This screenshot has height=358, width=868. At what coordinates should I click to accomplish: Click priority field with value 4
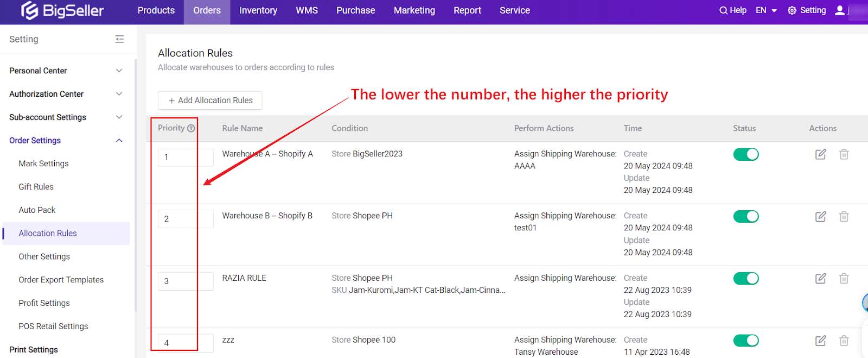point(186,343)
